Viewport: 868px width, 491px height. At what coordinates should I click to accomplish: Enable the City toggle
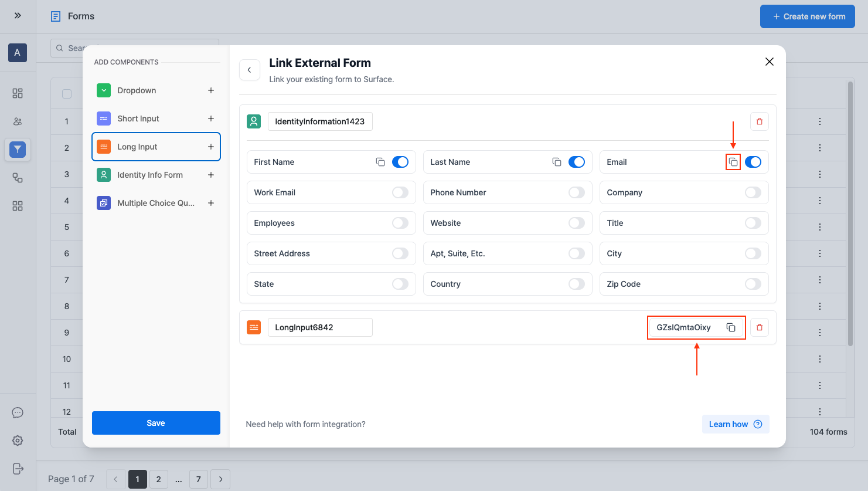pyautogui.click(x=753, y=253)
